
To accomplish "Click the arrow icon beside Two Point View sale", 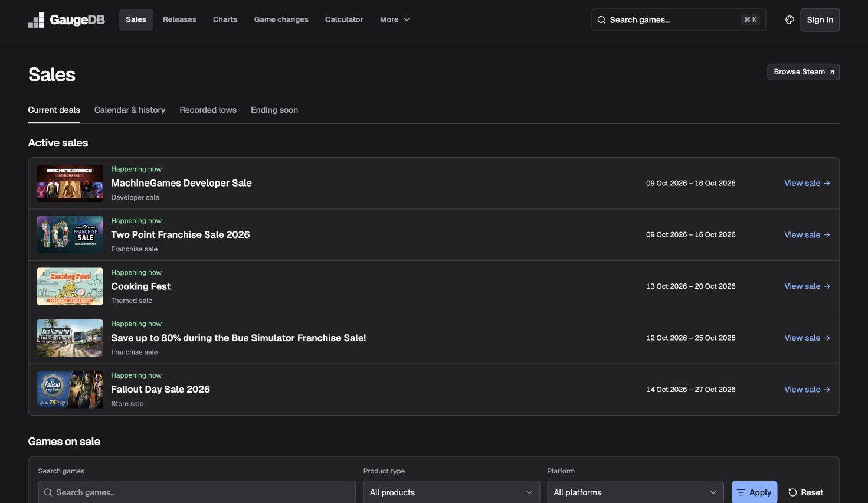I will point(827,235).
